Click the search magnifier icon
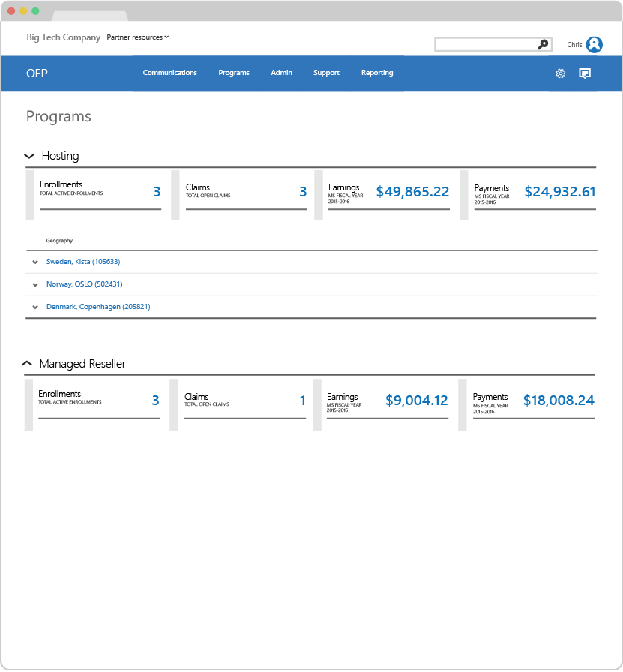Screen dimensions: 623x672 (x=543, y=45)
